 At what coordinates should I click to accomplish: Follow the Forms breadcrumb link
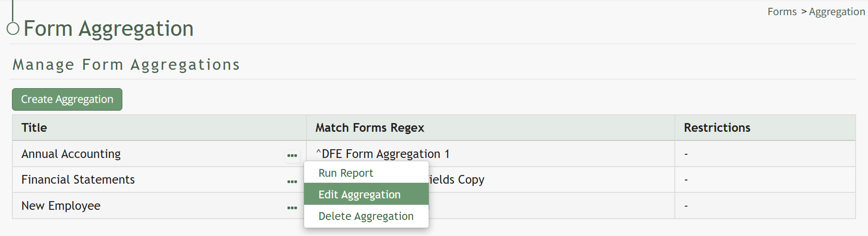tap(782, 12)
